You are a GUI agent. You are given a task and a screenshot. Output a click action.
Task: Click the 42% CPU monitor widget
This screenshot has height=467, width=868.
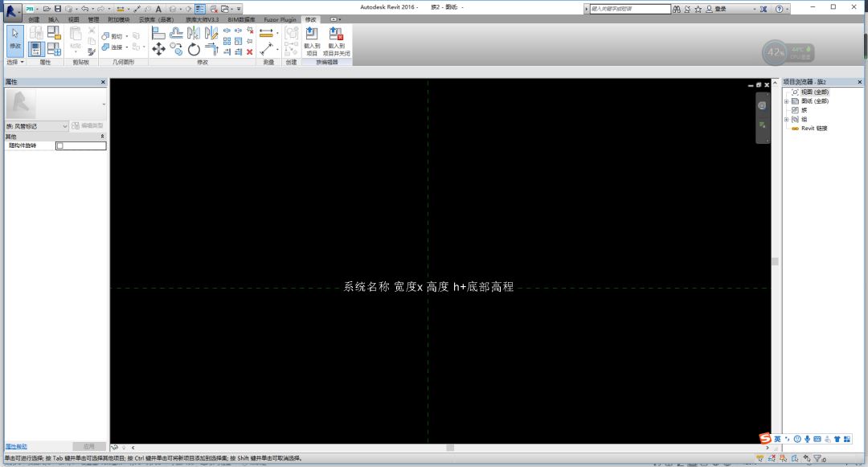coord(788,52)
